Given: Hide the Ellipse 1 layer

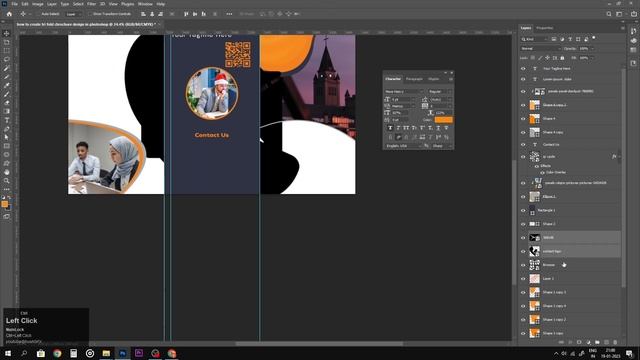Looking at the screenshot, I should click(523, 197).
